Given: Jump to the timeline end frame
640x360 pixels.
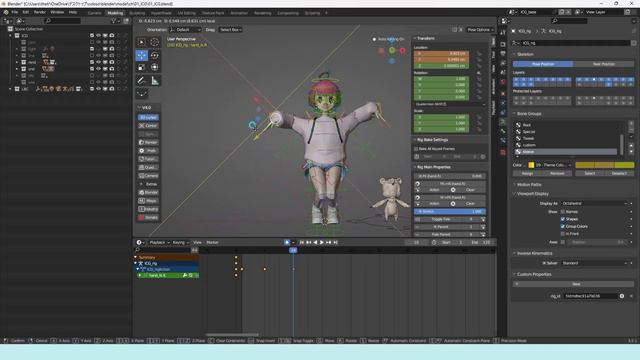Looking at the screenshot, I should (x=336, y=242).
